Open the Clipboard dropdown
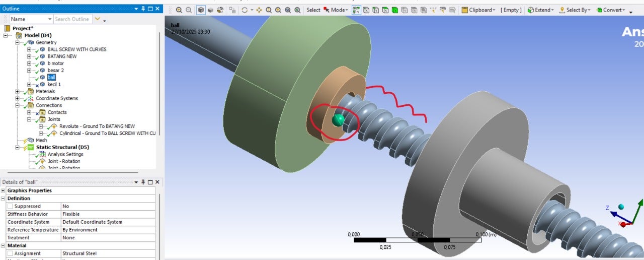This screenshot has height=260, width=644. click(x=478, y=10)
